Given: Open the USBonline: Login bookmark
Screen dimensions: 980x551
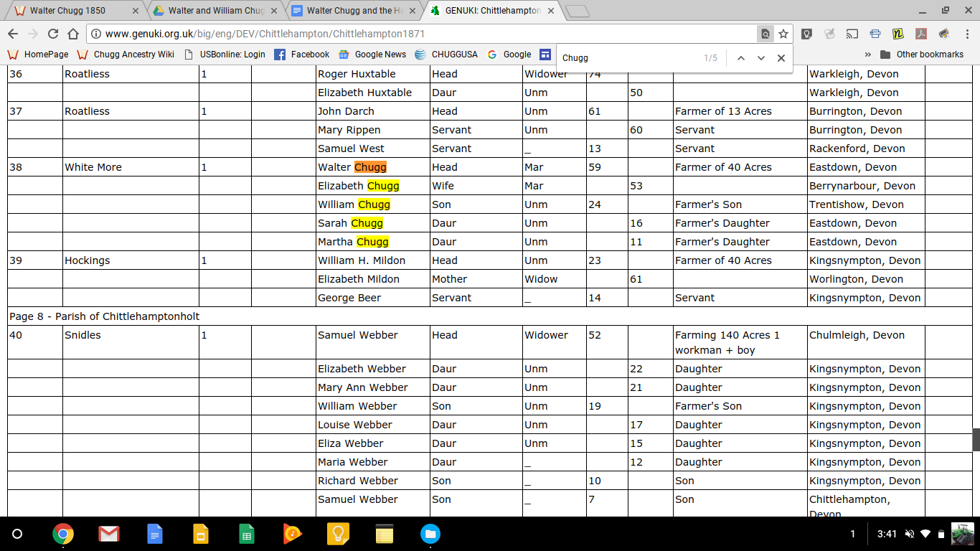Looking at the screenshot, I should (225, 55).
